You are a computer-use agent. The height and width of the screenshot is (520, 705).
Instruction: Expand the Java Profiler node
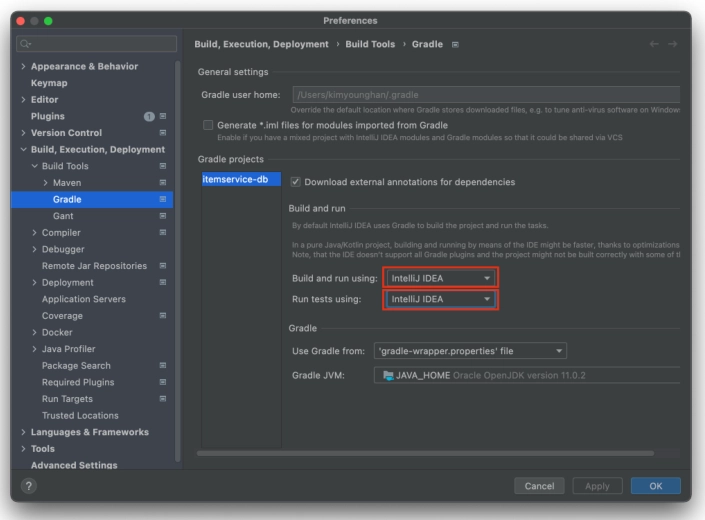point(34,349)
